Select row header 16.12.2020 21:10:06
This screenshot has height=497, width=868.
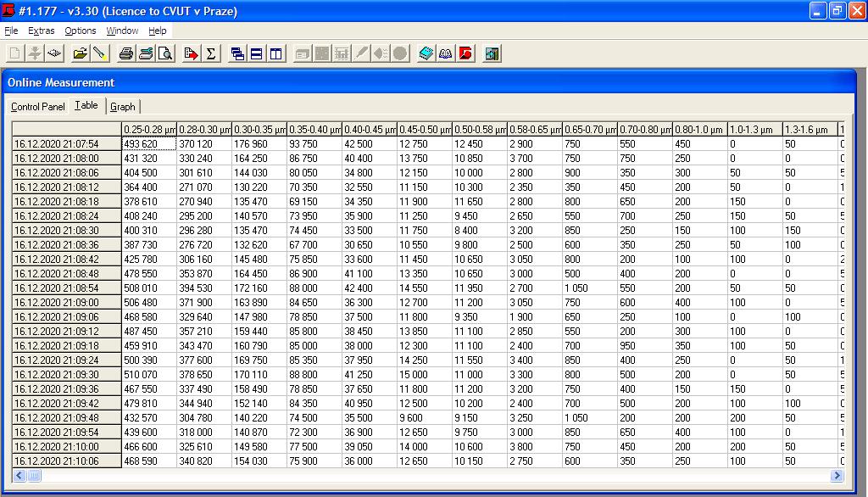67,461
